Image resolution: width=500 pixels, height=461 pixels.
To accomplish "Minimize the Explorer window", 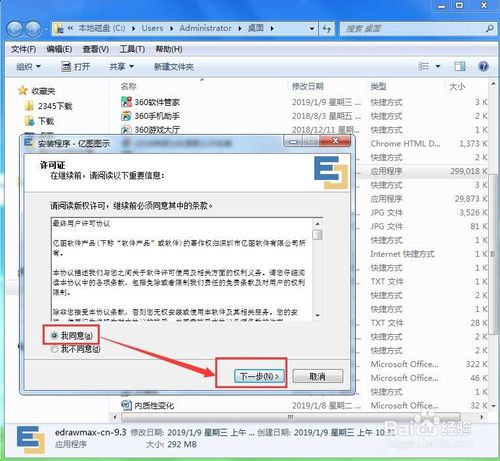I will coord(441,5).
